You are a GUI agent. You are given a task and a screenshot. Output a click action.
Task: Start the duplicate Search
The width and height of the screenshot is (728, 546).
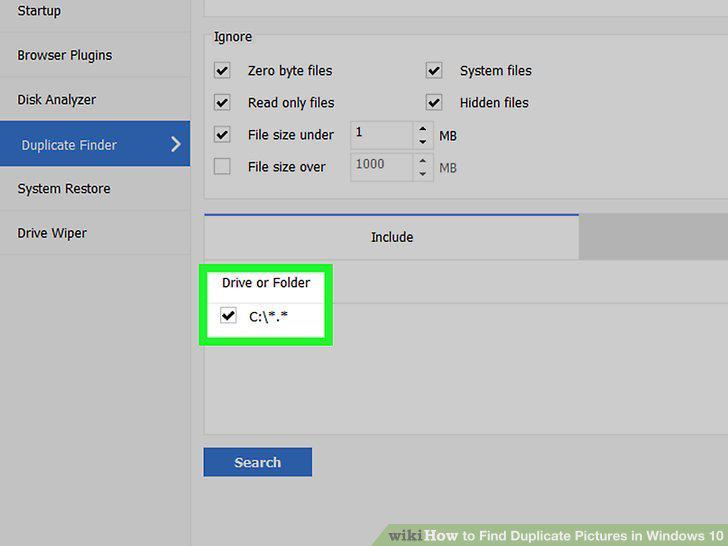pos(258,462)
